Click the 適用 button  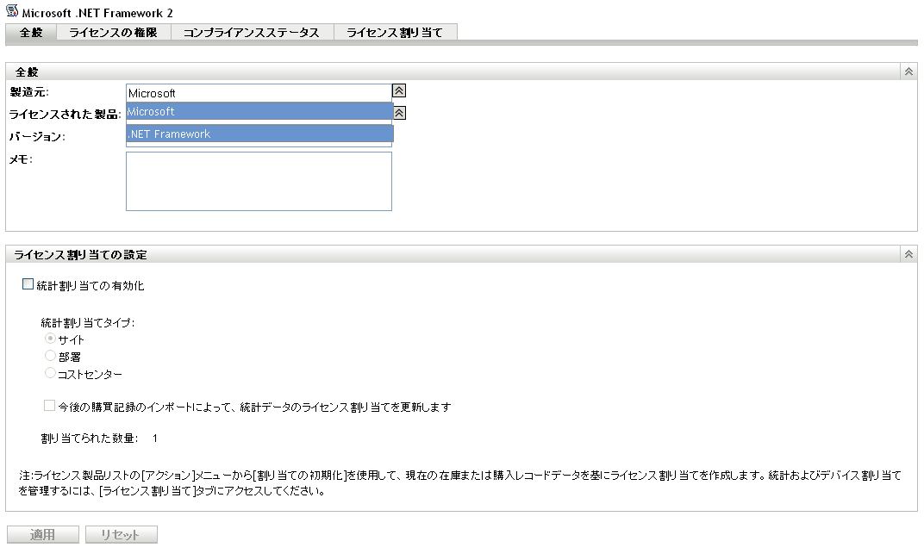pos(43,535)
